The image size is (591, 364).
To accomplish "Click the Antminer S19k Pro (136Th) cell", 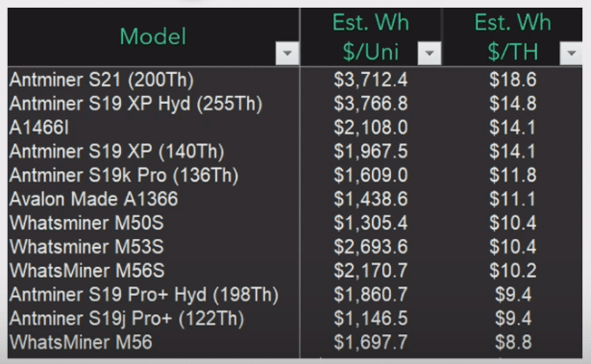I will tap(154, 175).
